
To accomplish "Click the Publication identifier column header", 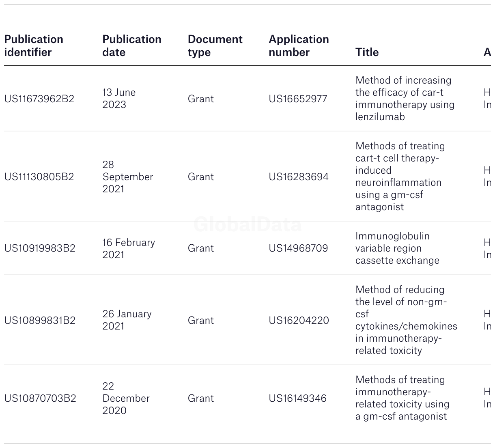I will (34, 46).
